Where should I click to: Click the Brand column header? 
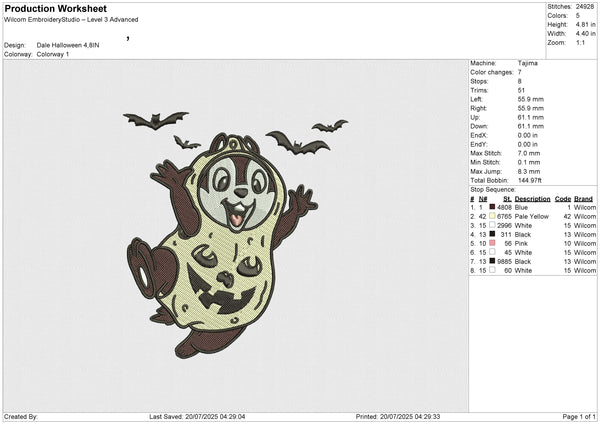tap(583, 198)
